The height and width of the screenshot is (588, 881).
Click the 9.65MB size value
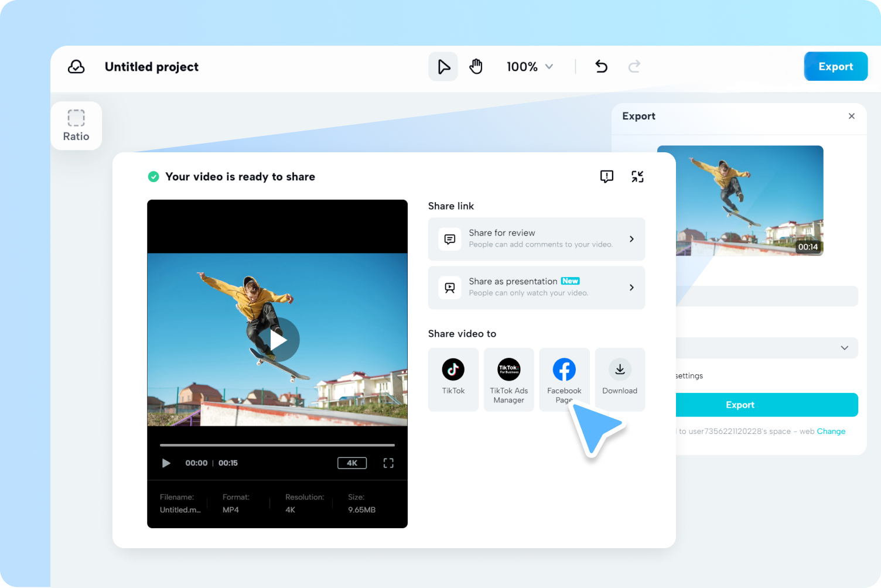pos(362,510)
